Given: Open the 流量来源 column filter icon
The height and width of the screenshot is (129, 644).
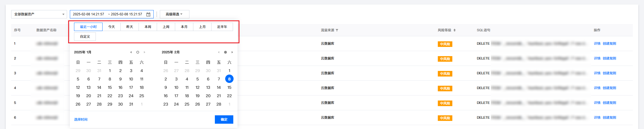Looking at the screenshot, I should tap(337, 30).
